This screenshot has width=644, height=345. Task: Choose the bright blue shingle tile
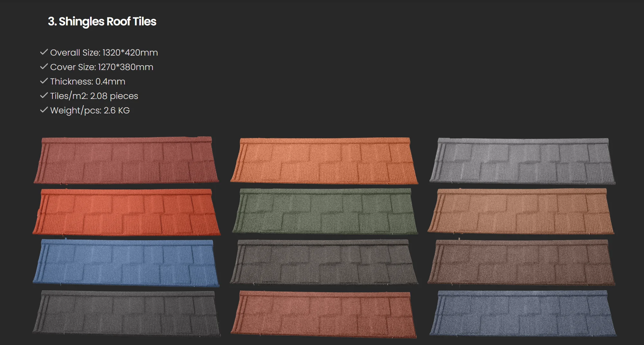pos(126,263)
